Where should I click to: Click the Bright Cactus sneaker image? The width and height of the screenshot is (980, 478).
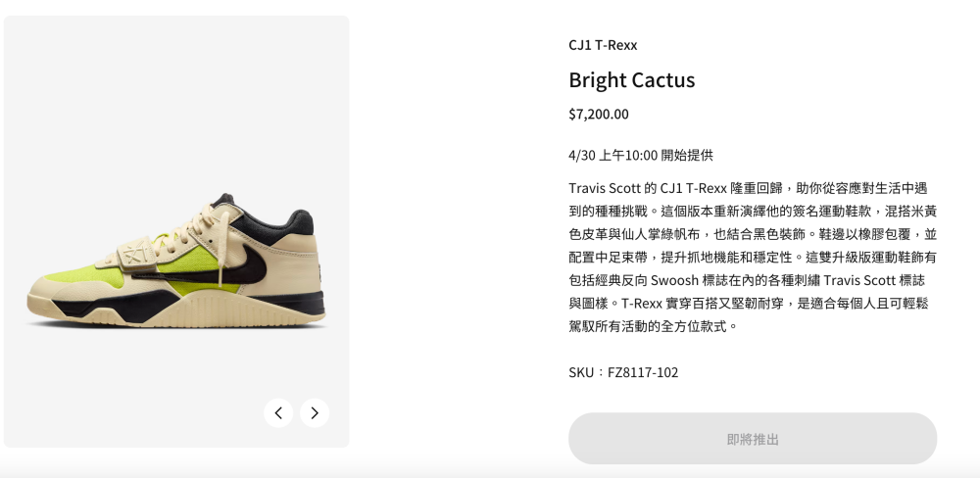pyautogui.click(x=176, y=262)
